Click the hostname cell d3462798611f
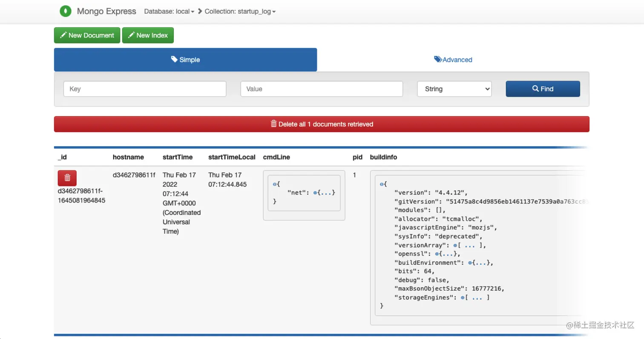 tap(134, 175)
